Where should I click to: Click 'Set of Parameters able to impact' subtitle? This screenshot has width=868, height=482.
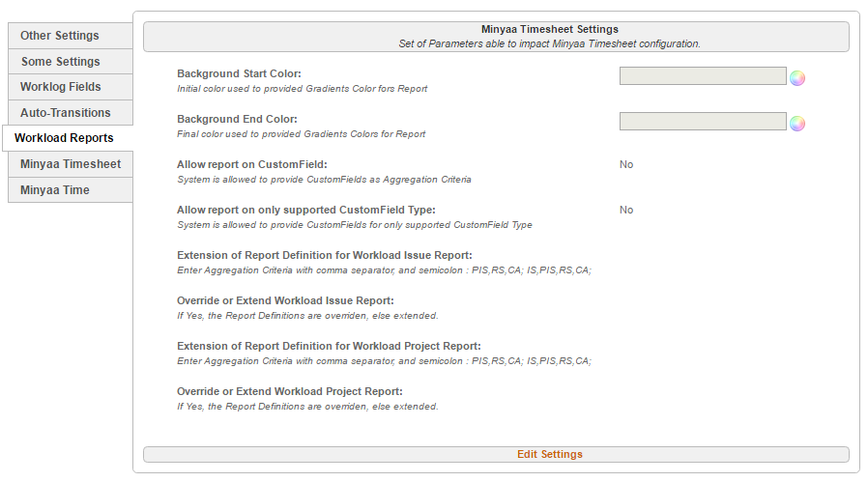pyautogui.click(x=549, y=43)
